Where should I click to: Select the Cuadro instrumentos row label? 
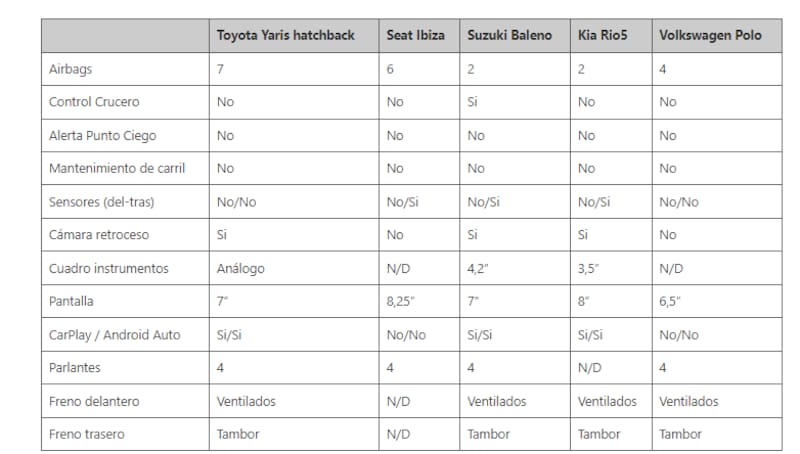click(x=108, y=268)
